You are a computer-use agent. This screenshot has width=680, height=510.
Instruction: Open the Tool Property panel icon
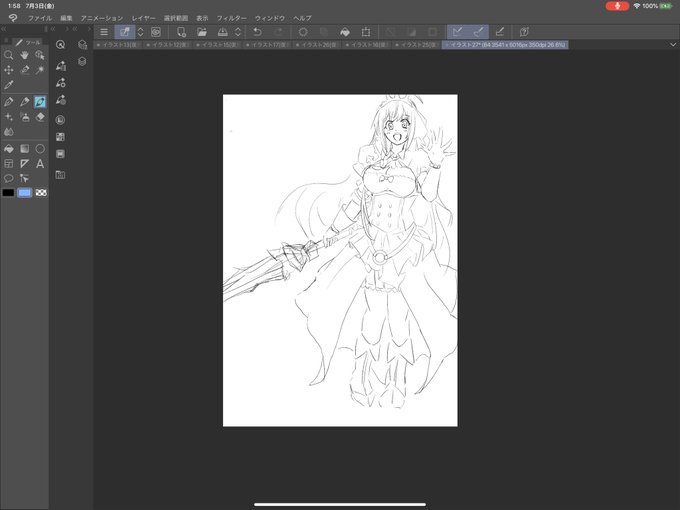click(61, 83)
